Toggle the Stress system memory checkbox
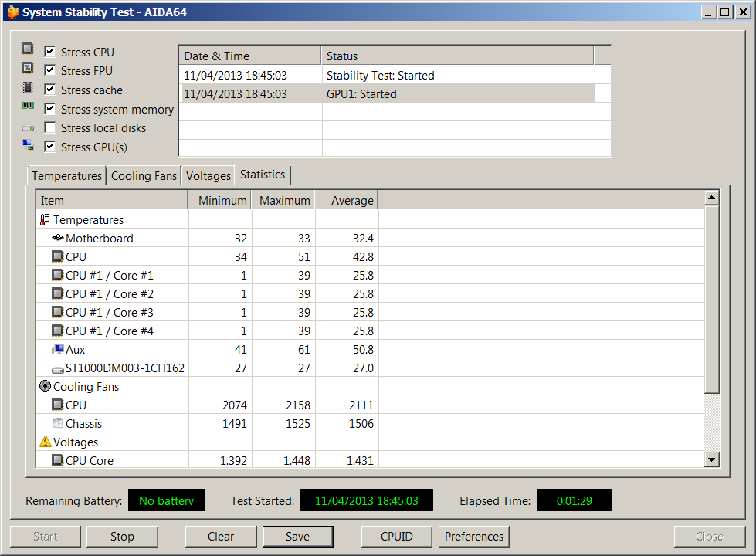The height and width of the screenshot is (556, 756). point(50,109)
